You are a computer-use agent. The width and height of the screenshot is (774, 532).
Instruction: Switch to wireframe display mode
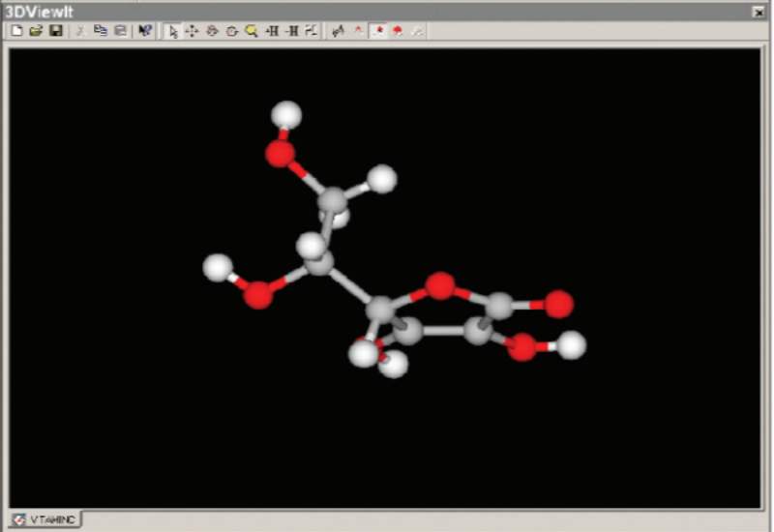tap(360, 31)
